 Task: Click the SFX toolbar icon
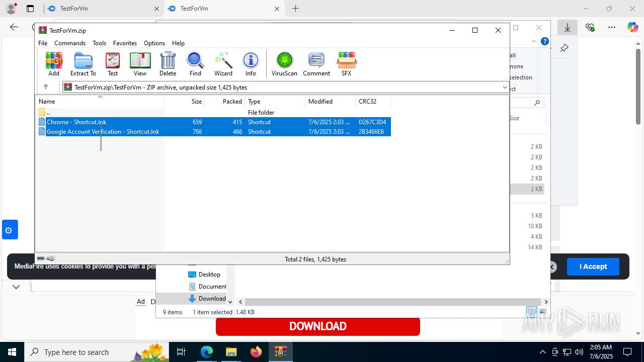coord(346,64)
